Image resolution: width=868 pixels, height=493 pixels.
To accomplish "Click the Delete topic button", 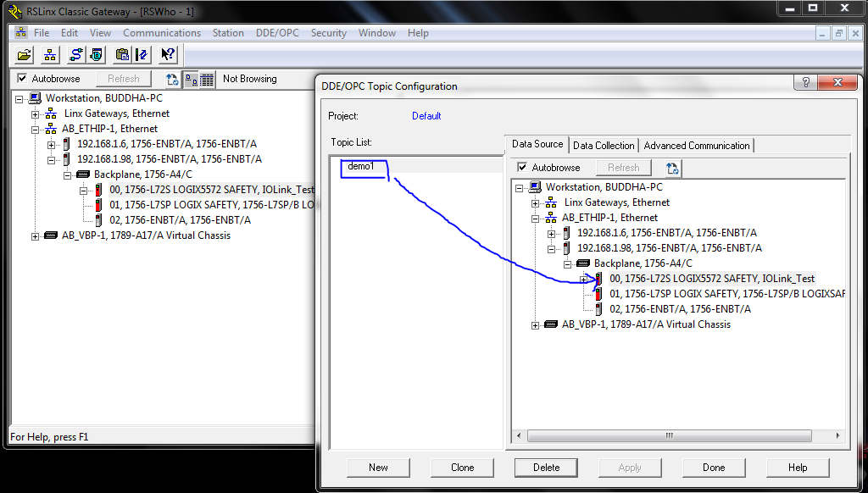I will pos(547,468).
